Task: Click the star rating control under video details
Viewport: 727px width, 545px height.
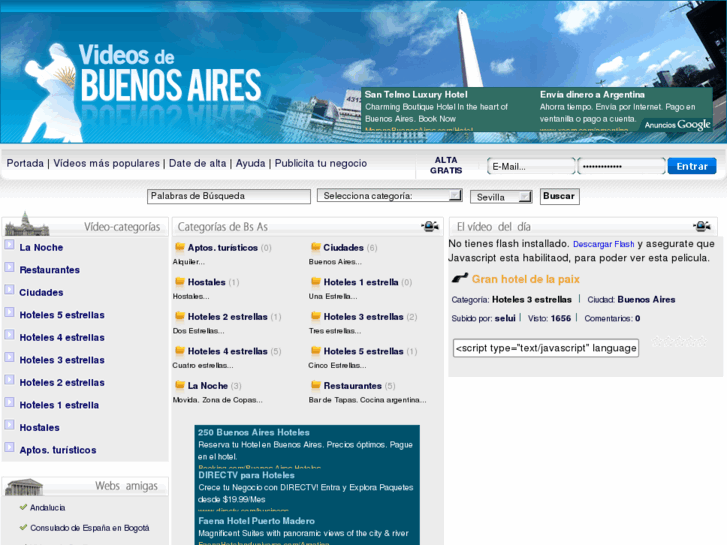Action: point(679,342)
